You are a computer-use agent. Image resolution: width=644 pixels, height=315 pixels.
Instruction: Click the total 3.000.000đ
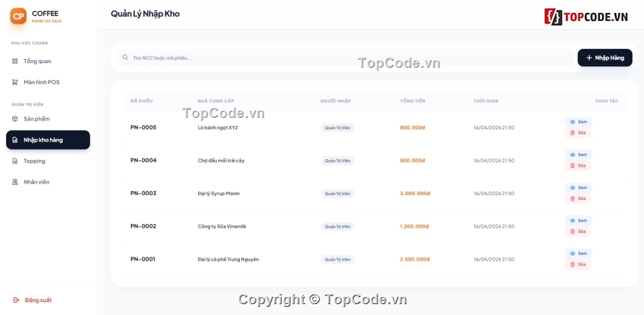[x=415, y=194]
